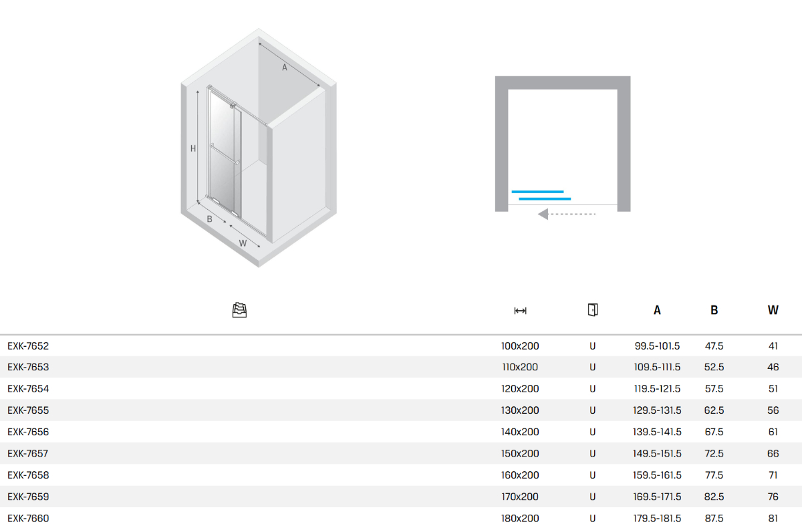
Task: Click the W value 56
Action: pyautogui.click(x=773, y=410)
